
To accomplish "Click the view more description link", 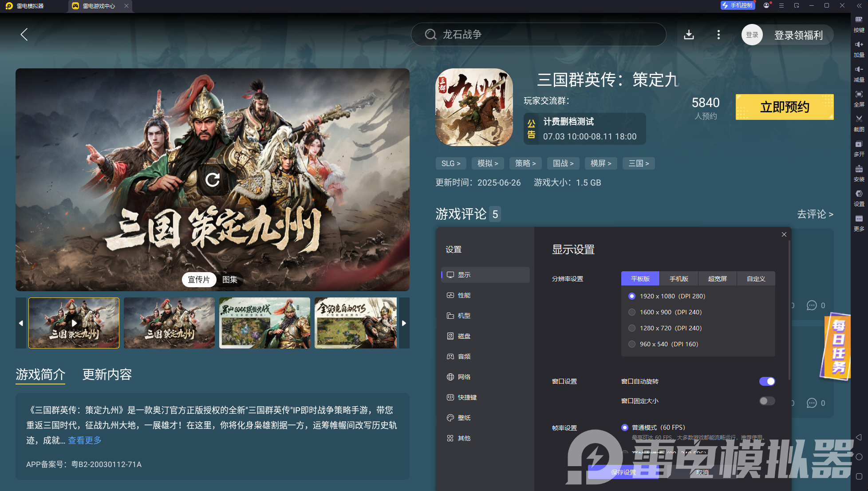I will 85,440.
